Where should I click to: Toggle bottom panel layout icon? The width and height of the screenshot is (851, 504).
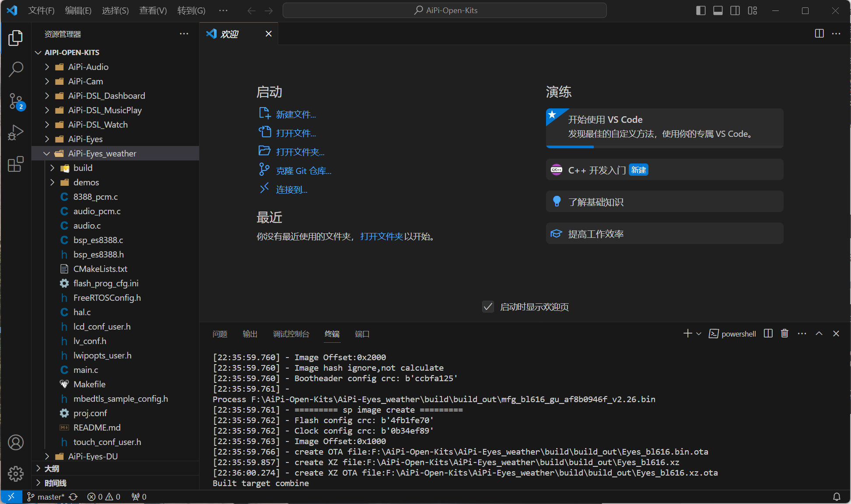point(718,10)
